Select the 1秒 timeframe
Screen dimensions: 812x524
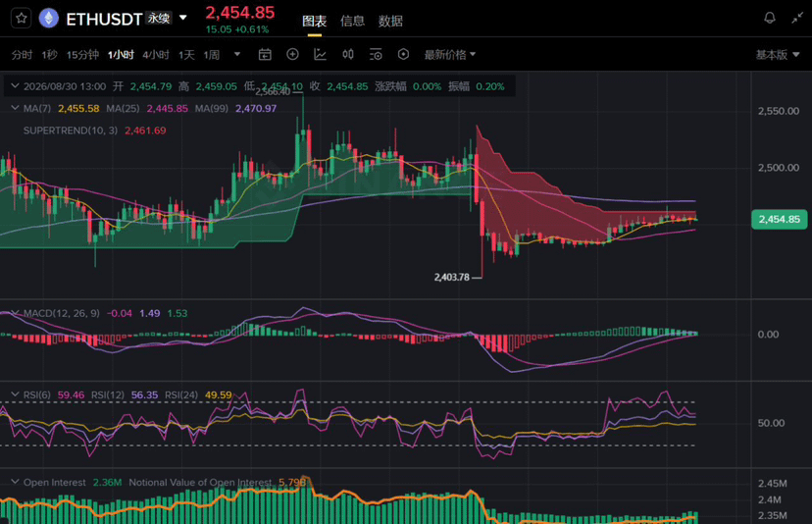pos(50,55)
